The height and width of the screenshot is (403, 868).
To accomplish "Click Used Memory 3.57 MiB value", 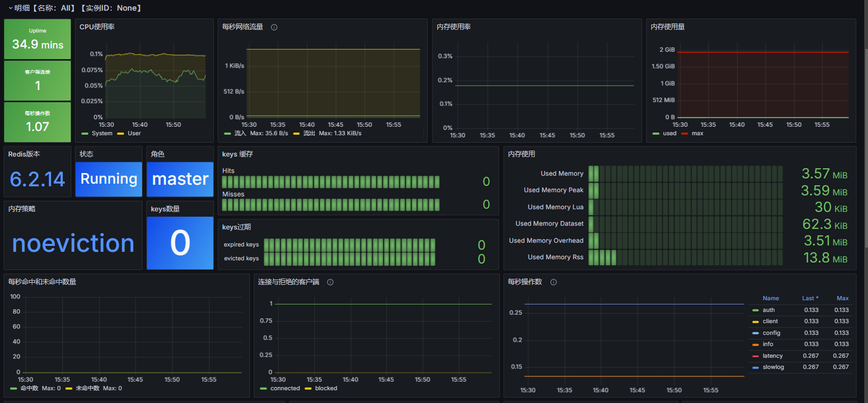I will [x=824, y=174].
